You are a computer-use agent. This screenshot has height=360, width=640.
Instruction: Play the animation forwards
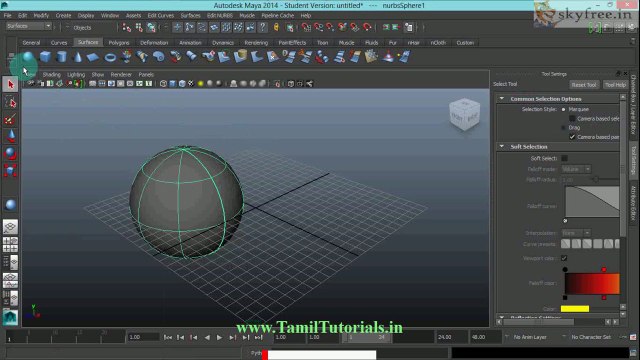[x=220, y=337]
